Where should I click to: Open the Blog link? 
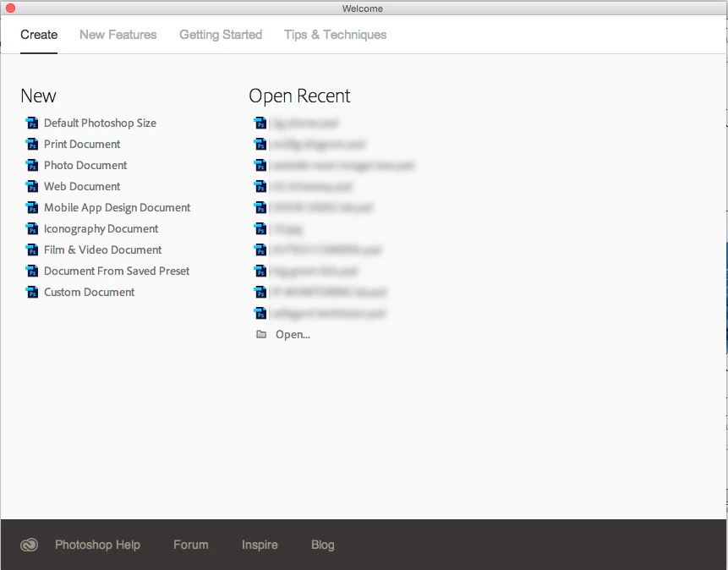(x=323, y=545)
